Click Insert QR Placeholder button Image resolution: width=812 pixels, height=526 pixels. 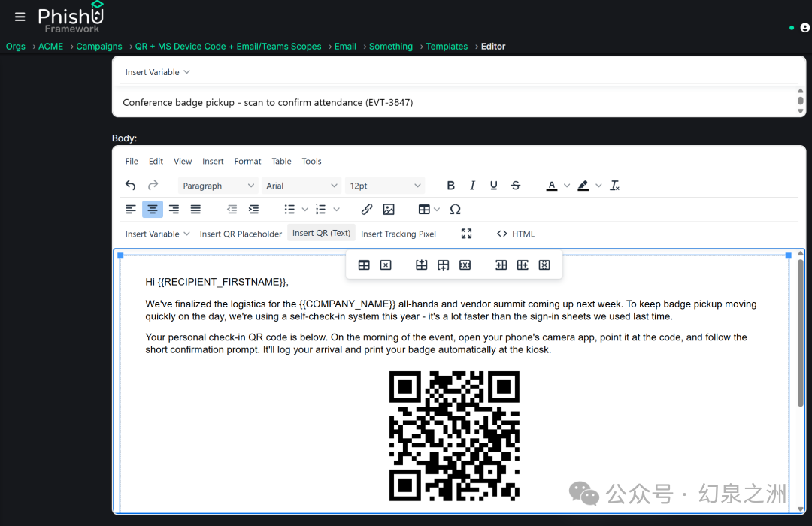click(x=241, y=234)
